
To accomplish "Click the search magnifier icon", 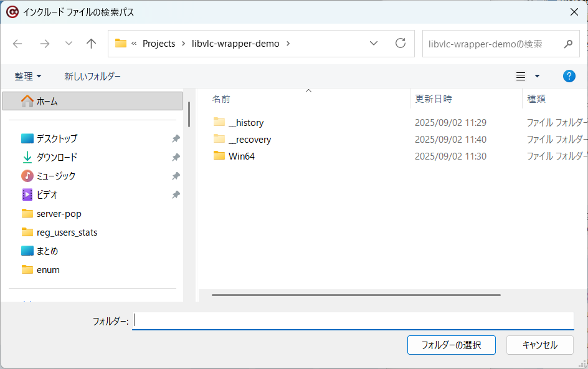I will coord(568,44).
